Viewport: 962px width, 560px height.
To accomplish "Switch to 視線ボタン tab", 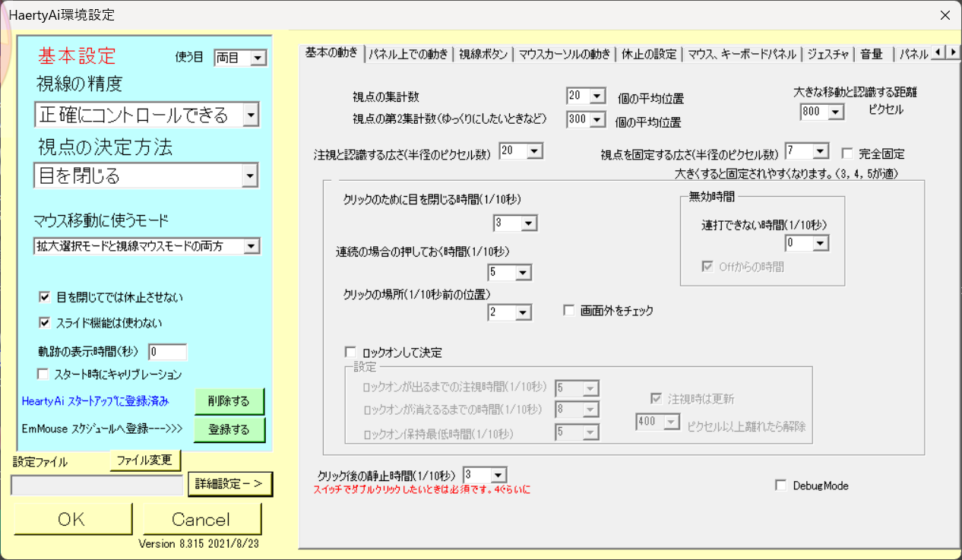I will (483, 54).
